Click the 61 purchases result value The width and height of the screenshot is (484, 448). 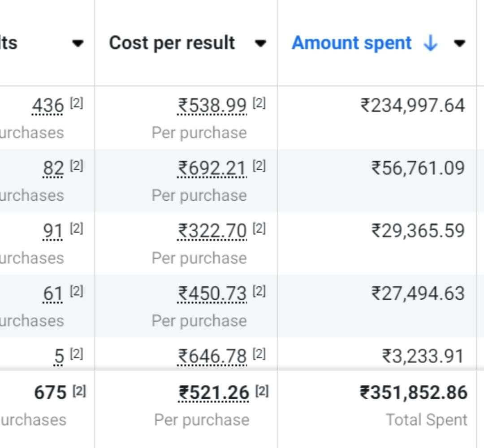53,293
